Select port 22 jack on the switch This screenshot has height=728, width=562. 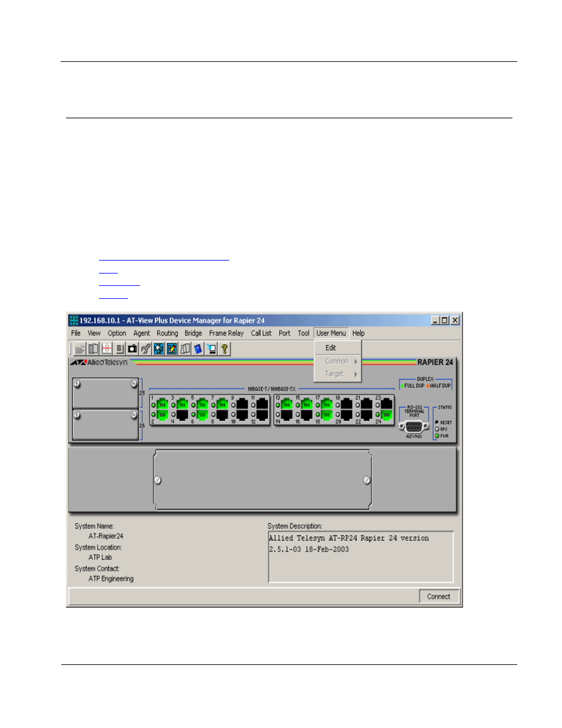coord(366,415)
